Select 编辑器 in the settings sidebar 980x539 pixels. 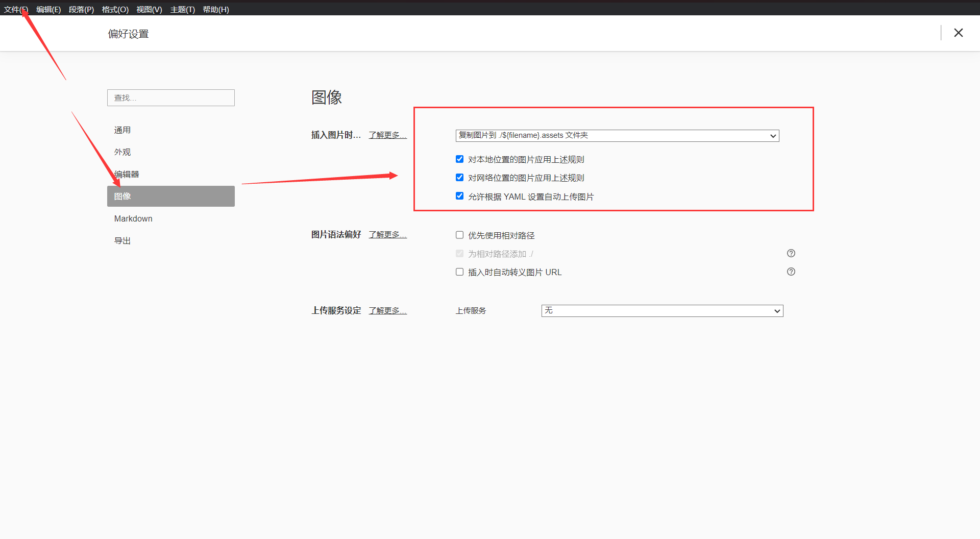point(171,174)
